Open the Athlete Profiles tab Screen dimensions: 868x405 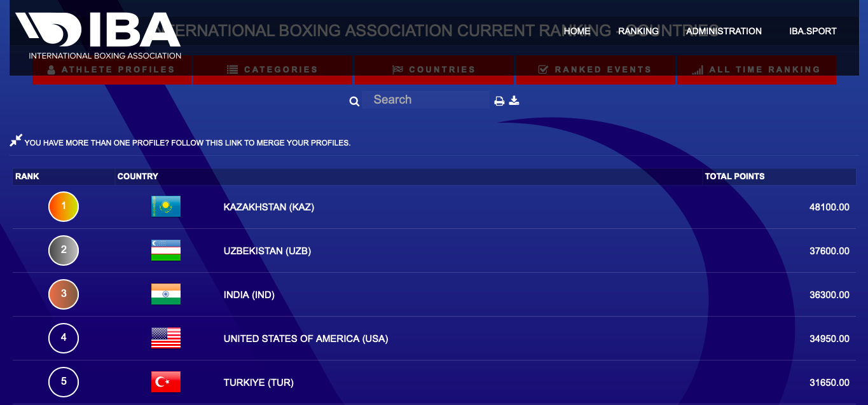click(112, 70)
